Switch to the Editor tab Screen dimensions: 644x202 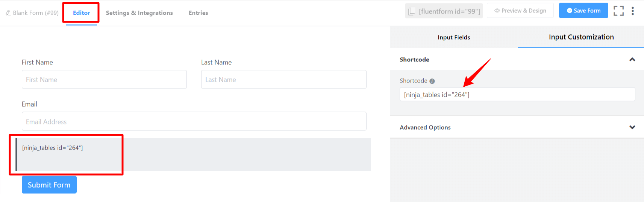(82, 13)
